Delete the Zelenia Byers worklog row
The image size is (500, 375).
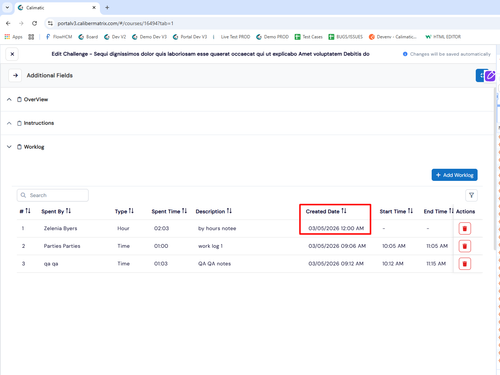tap(465, 229)
